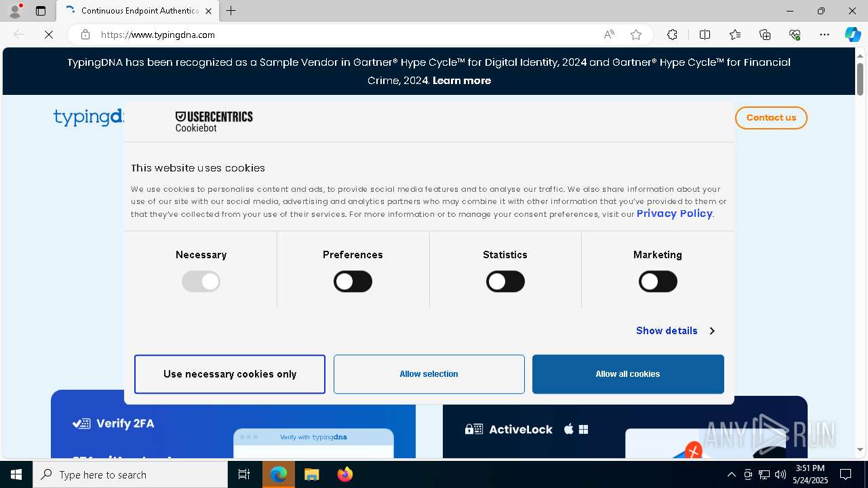Open a new browser tab
The width and height of the screenshot is (868, 488).
pos(231,11)
